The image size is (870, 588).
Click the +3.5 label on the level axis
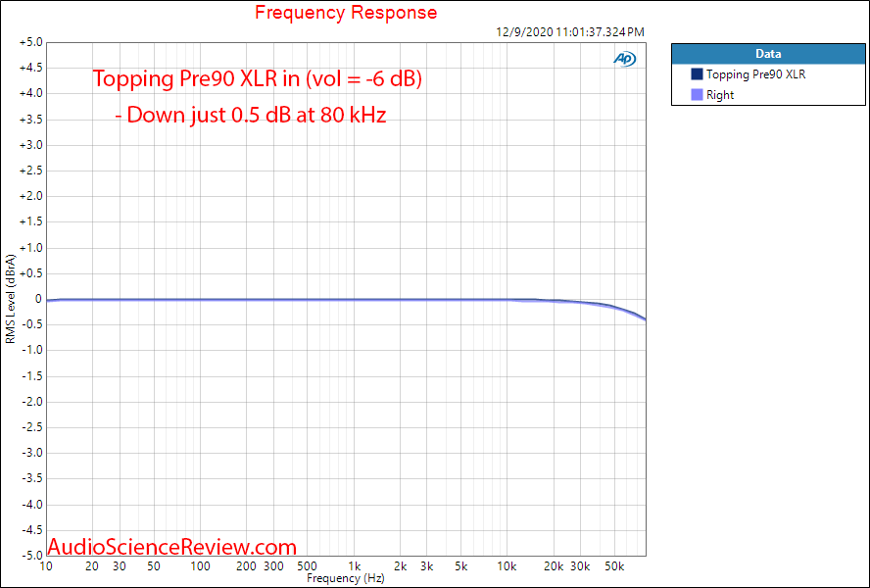click(31, 120)
